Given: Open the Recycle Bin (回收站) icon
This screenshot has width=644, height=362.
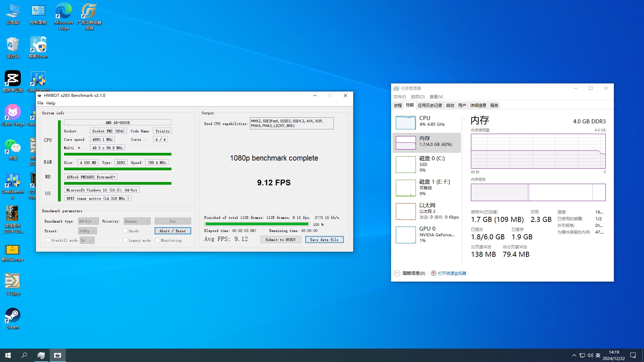Looking at the screenshot, I should click(13, 48).
